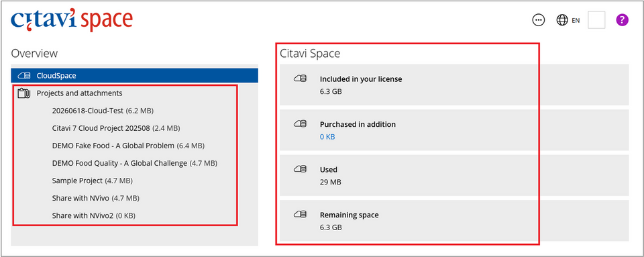The height and width of the screenshot is (257, 644).
Task: Select Share with NVivo2 project
Action: coord(94,215)
